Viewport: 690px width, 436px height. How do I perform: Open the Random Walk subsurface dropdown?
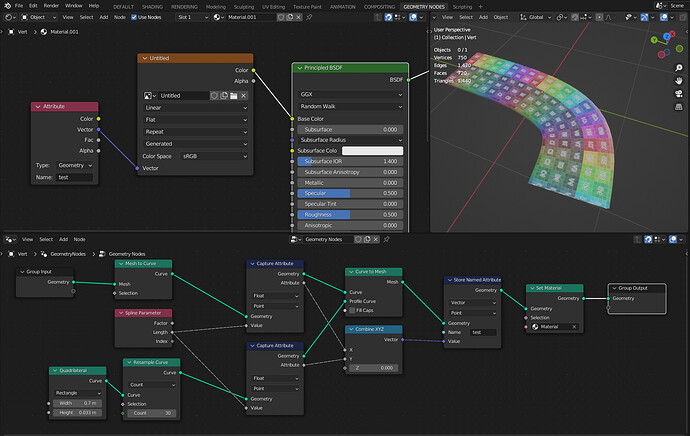350,106
